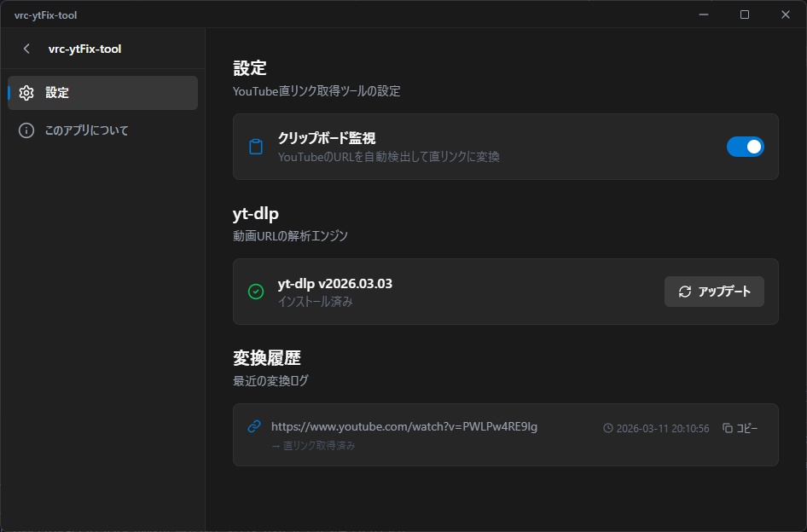Open the 設定 sidebar item
The width and height of the screenshot is (807, 532).
tap(103, 93)
